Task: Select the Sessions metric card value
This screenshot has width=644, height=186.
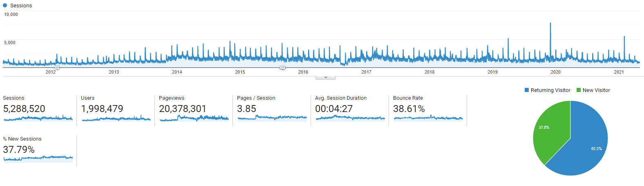Action: coord(24,109)
